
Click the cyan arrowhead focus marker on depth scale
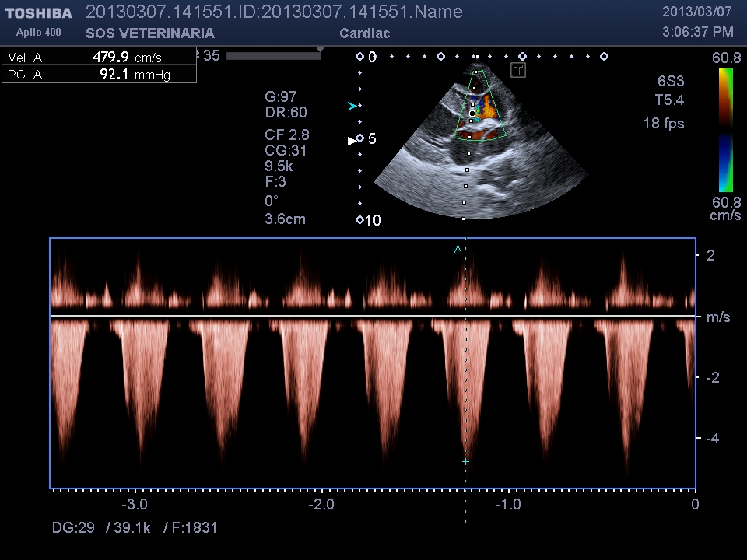tap(352, 106)
